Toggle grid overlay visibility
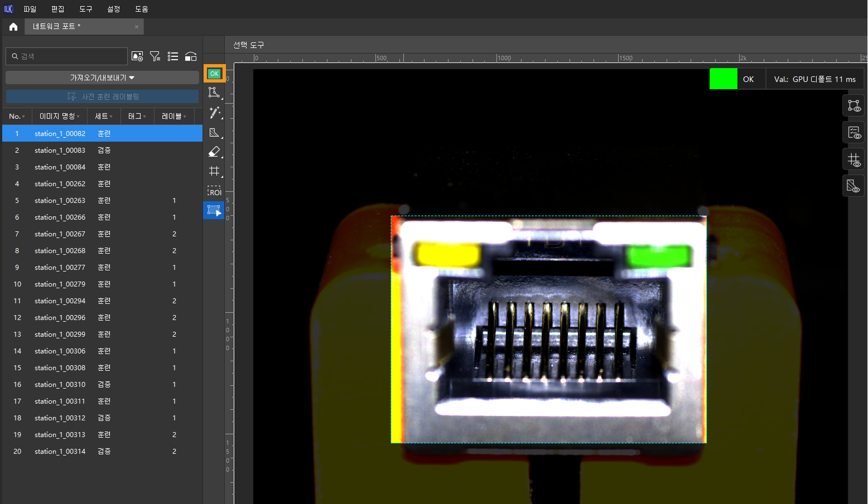Image resolution: width=868 pixels, height=504 pixels. pyautogui.click(x=853, y=160)
